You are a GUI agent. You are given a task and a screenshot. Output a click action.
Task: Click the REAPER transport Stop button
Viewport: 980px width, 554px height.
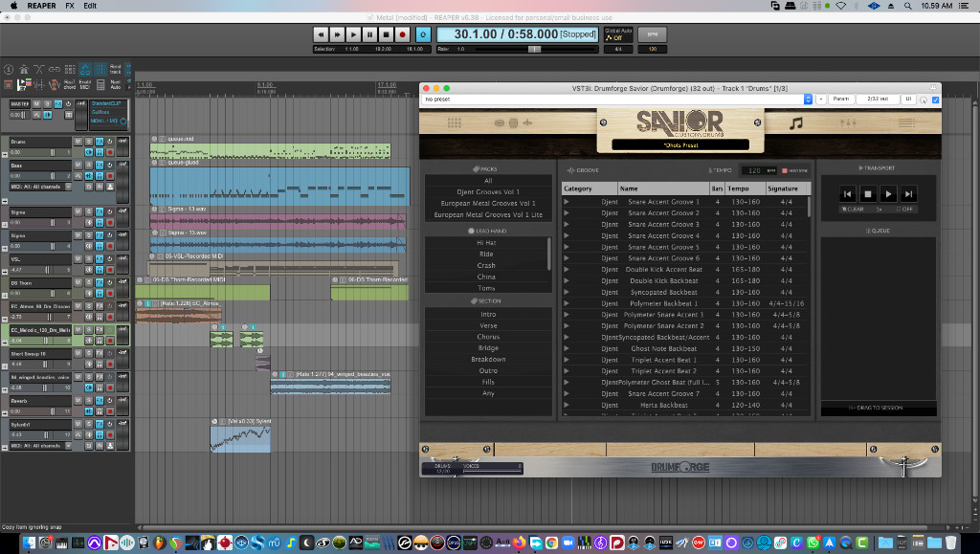[387, 35]
